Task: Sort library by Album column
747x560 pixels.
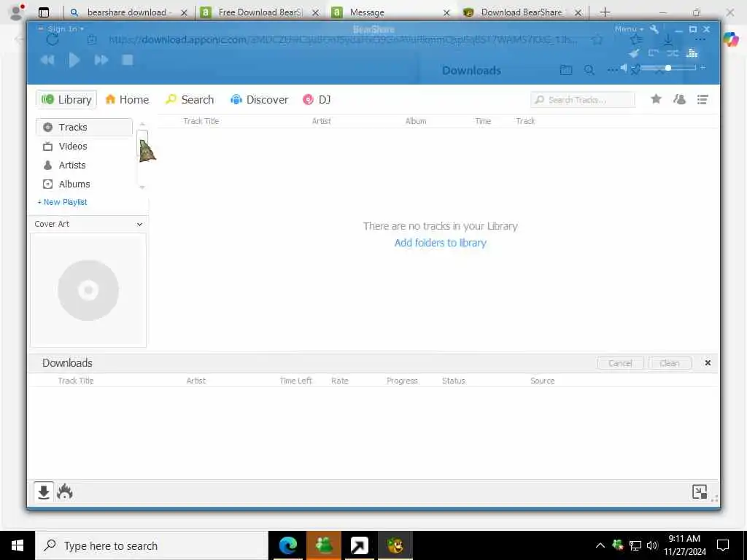Action: [x=415, y=121]
